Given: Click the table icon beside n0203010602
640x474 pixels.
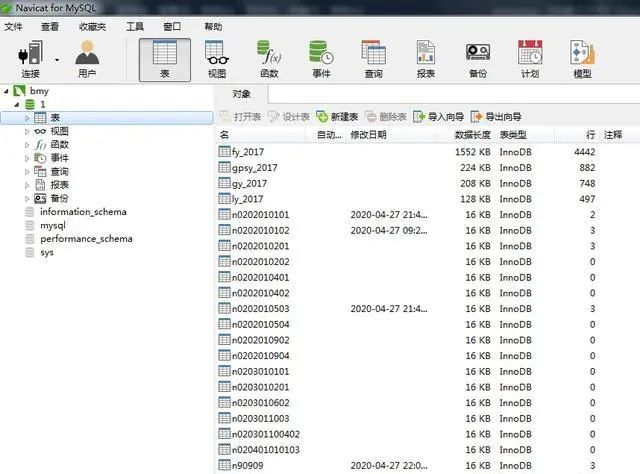Looking at the screenshot, I should 224,402.
